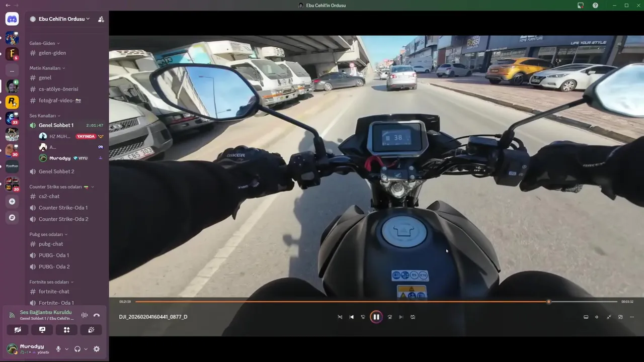Share your screen

pos(42,330)
